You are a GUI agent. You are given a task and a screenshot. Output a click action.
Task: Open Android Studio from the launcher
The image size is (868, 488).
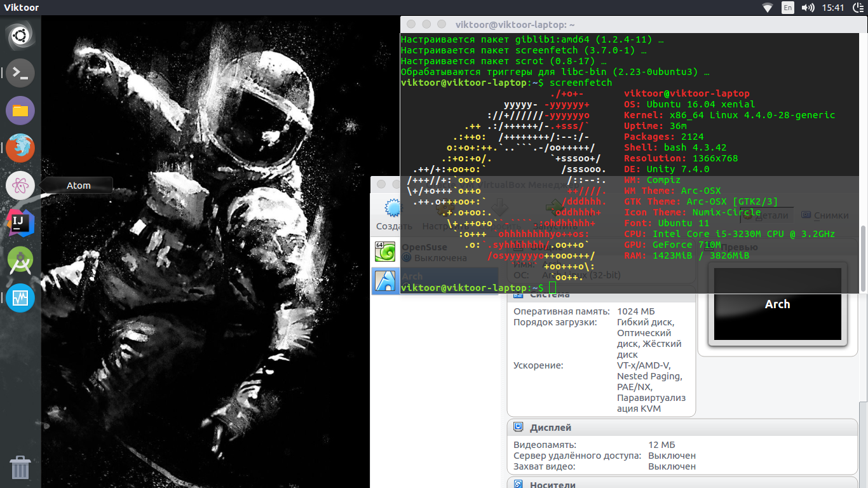click(x=20, y=261)
